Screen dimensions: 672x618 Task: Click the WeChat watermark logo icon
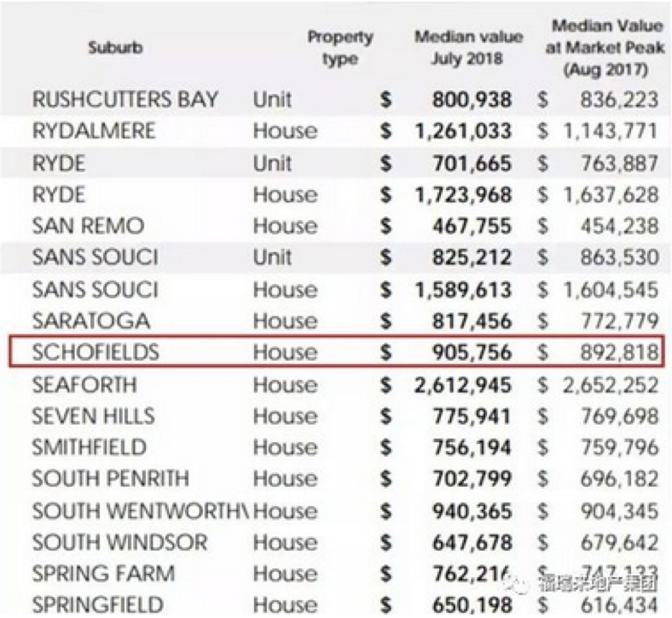[x=518, y=584]
